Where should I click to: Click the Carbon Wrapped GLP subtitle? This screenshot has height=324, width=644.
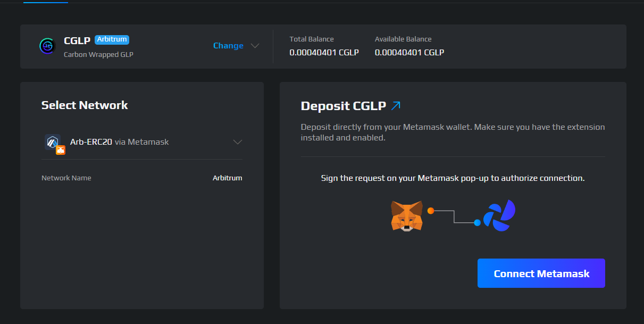click(x=98, y=54)
